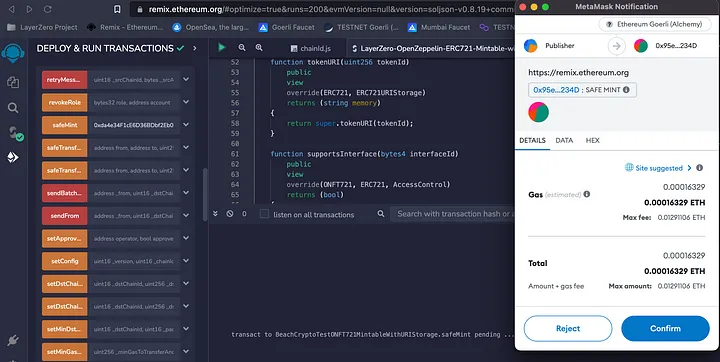The width and height of the screenshot is (720, 362).
Task: Expand the retryMessage function parameters
Action: point(186,79)
